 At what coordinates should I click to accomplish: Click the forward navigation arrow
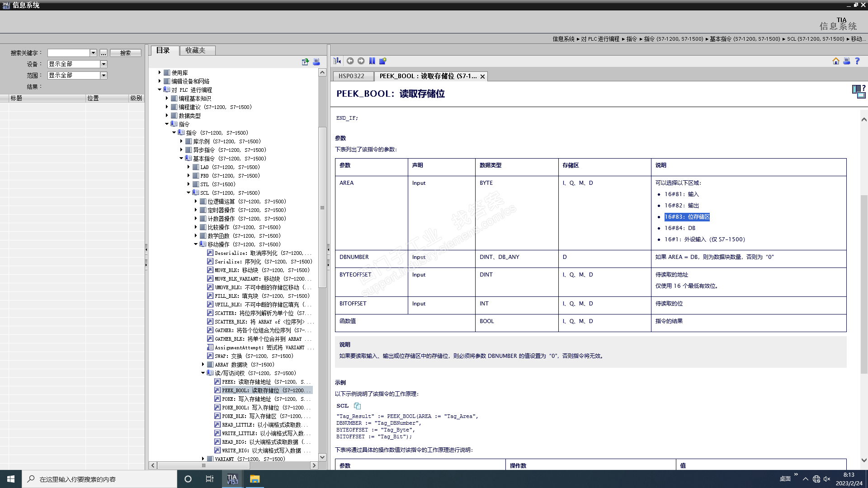point(361,61)
